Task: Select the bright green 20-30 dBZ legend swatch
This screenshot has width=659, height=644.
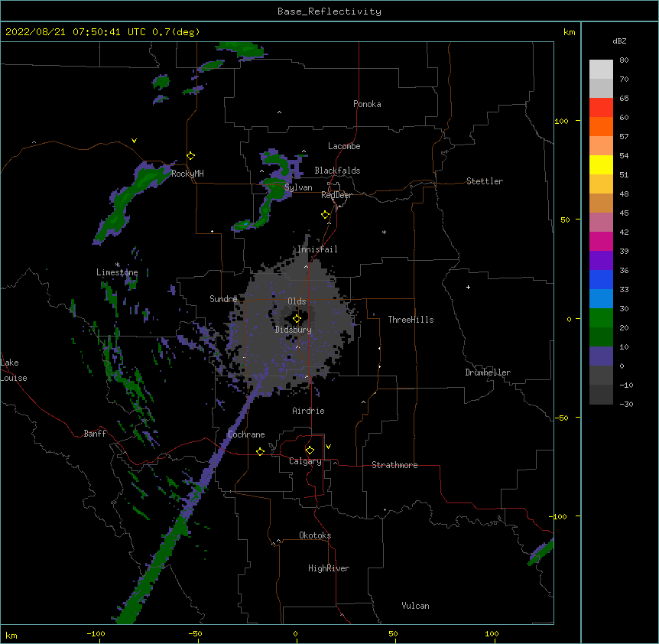Action: [x=601, y=318]
